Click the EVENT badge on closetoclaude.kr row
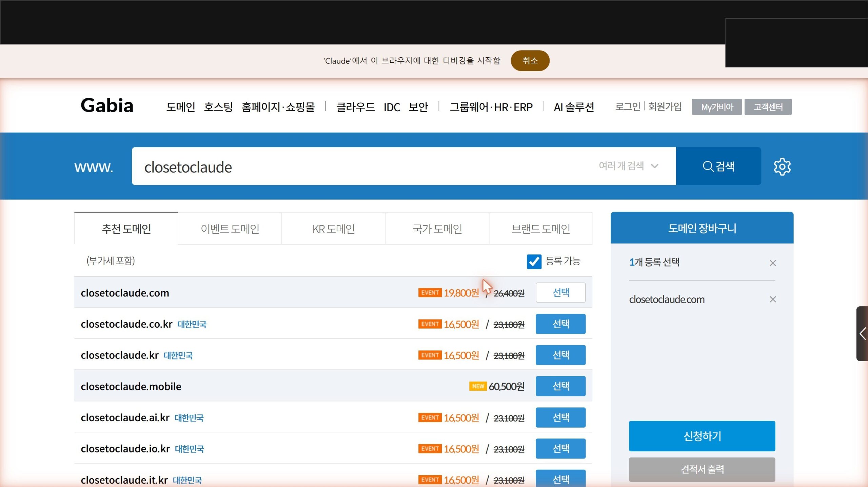This screenshot has width=868, height=487. [430, 355]
